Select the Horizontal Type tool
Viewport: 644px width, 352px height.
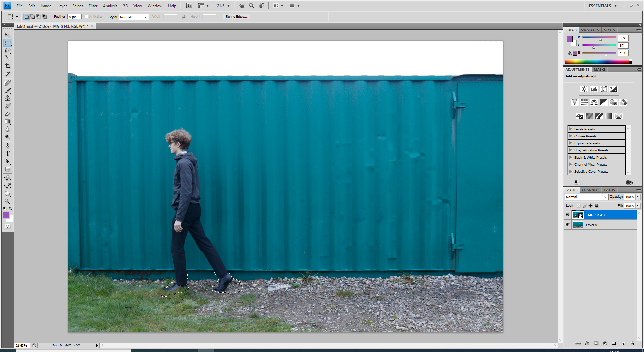8,154
